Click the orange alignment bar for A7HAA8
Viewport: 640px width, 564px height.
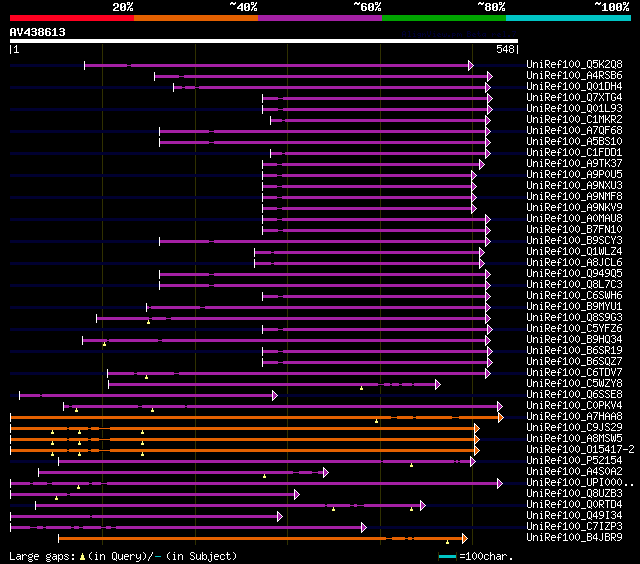pos(255,417)
